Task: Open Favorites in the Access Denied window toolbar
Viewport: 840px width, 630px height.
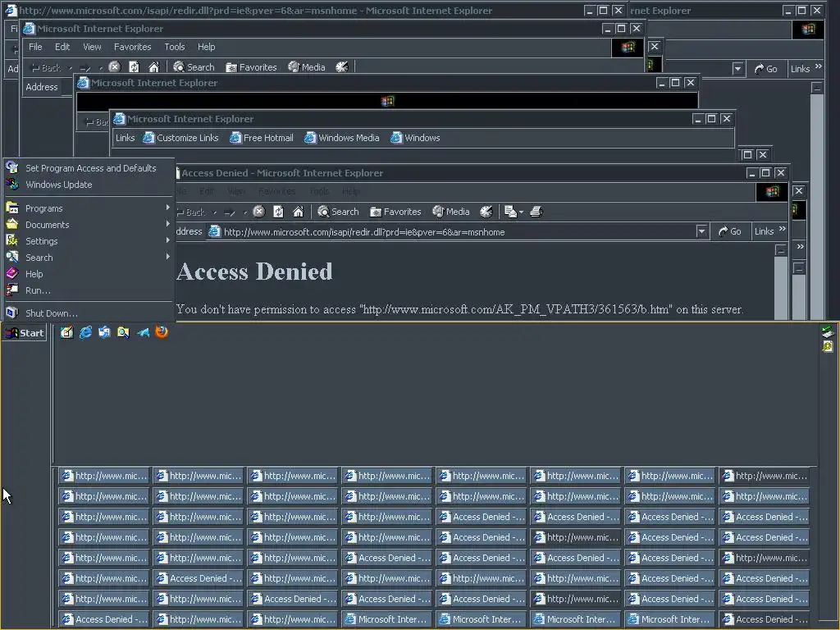Action: 395,212
